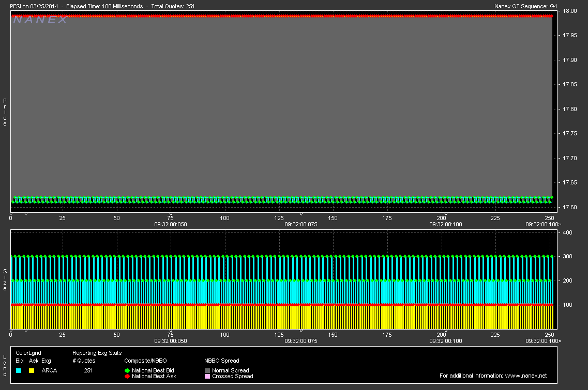The height and width of the screenshot is (390, 588).
Task: Click the Crossed Spread legend label
Action: point(233,376)
